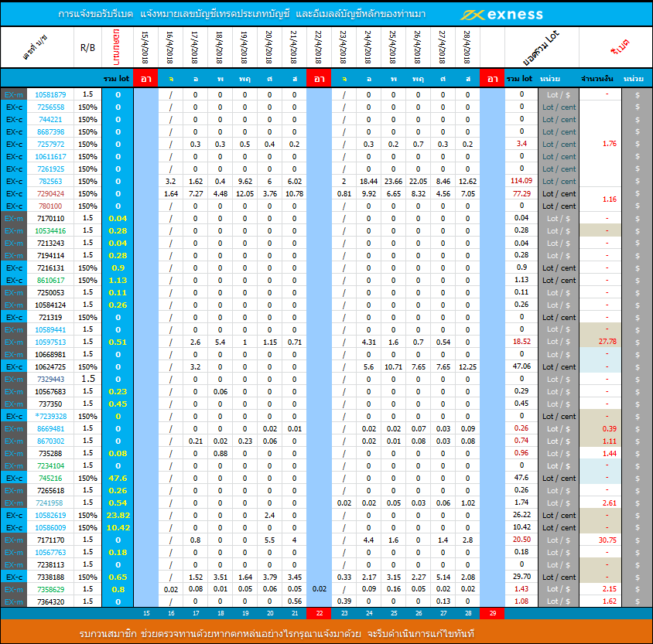This screenshot has width=653, height=644.
Task: Click the ยอดรวม Lot column header
Action: pyautogui.click(x=541, y=48)
